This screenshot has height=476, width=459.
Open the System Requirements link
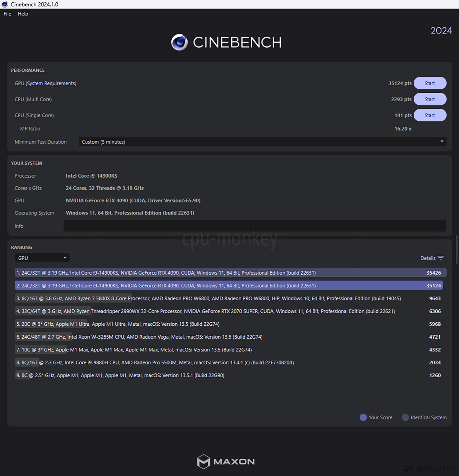coord(51,83)
